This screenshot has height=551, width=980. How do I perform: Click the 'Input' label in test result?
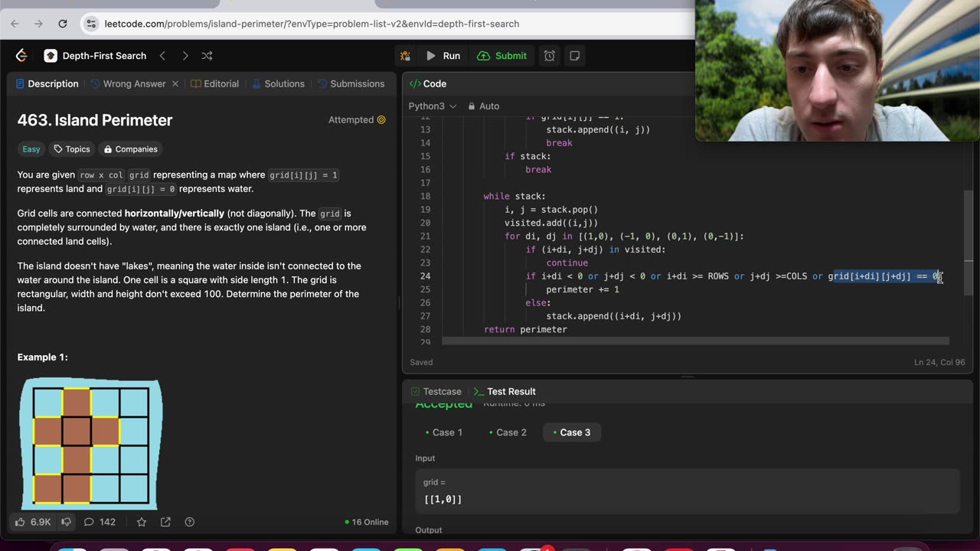click(x=425, y=458)
